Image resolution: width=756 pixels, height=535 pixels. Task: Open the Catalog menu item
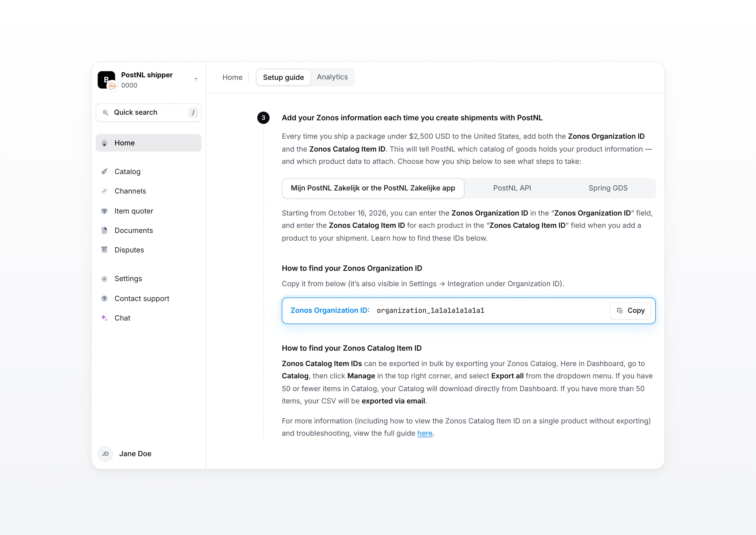click(x=148, y=171)
